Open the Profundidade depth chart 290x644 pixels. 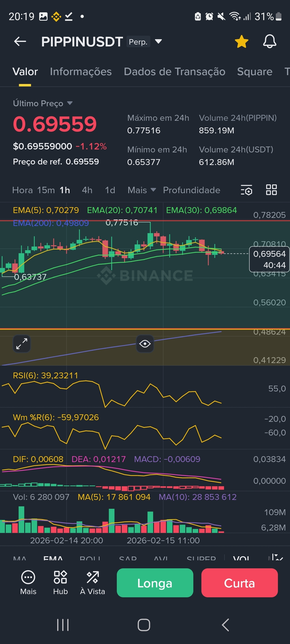pos(191,190)
